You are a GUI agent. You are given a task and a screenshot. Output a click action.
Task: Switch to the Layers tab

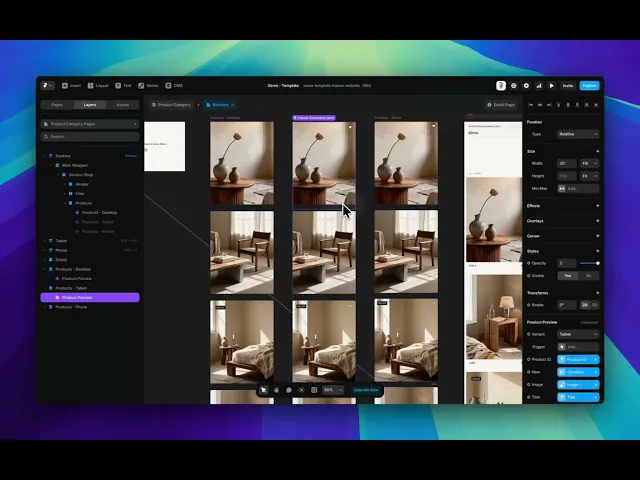tap(90, 105)
